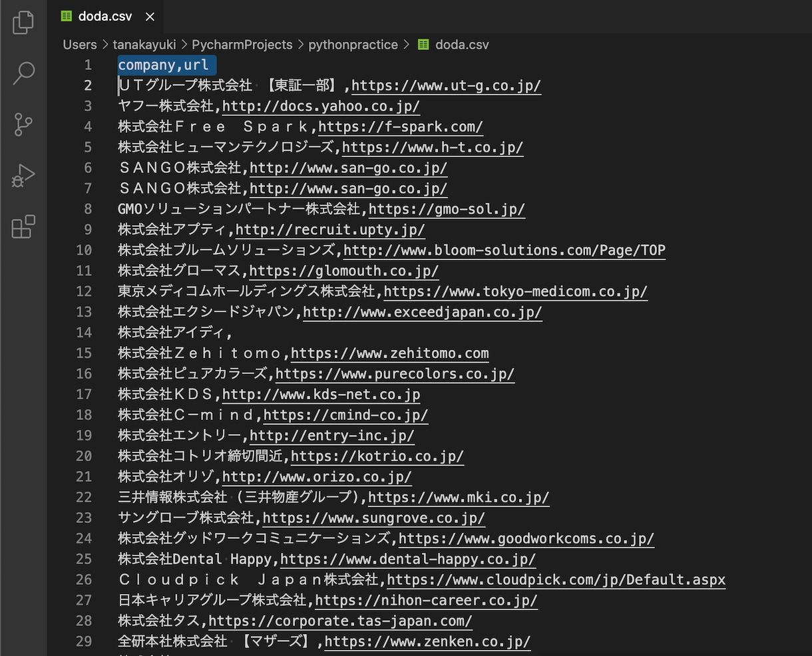Click the text 株式会社コトリオ締切間近
This screenshot has width=812, height=656.
[x=200, y=456]
